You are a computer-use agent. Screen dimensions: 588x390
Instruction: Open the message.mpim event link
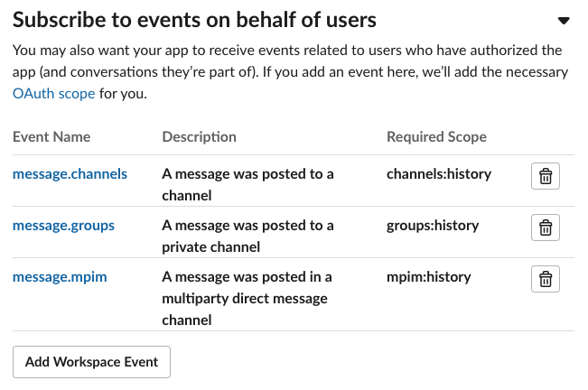(60, 276)
